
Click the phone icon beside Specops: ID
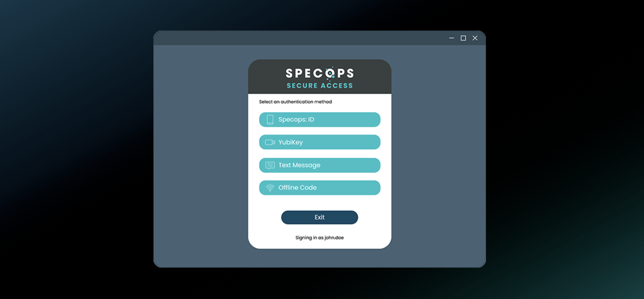click(270, 120)
